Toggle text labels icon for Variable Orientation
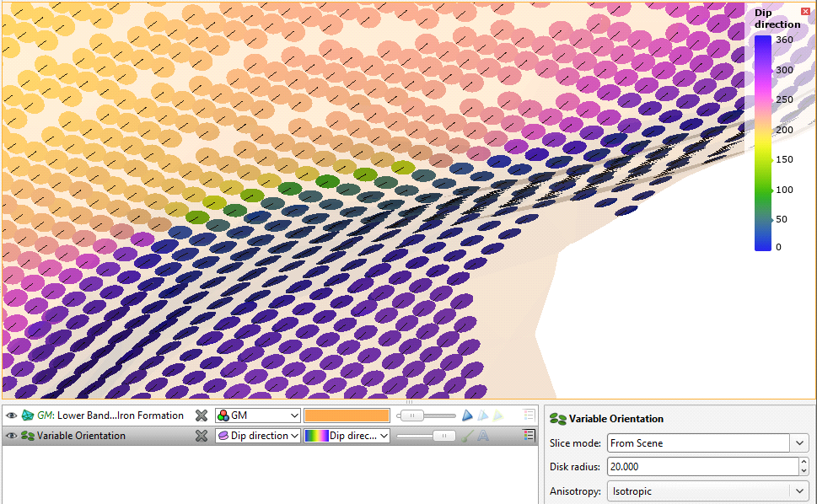The height and width of the screenshot is (504, 817). pyautogui.click(x=483, y=436)
